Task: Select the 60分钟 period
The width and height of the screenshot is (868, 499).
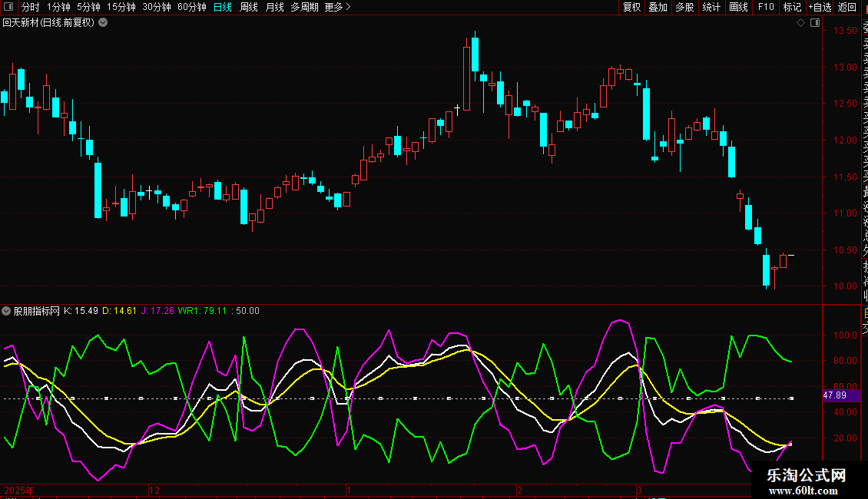Action: point(192,7)
